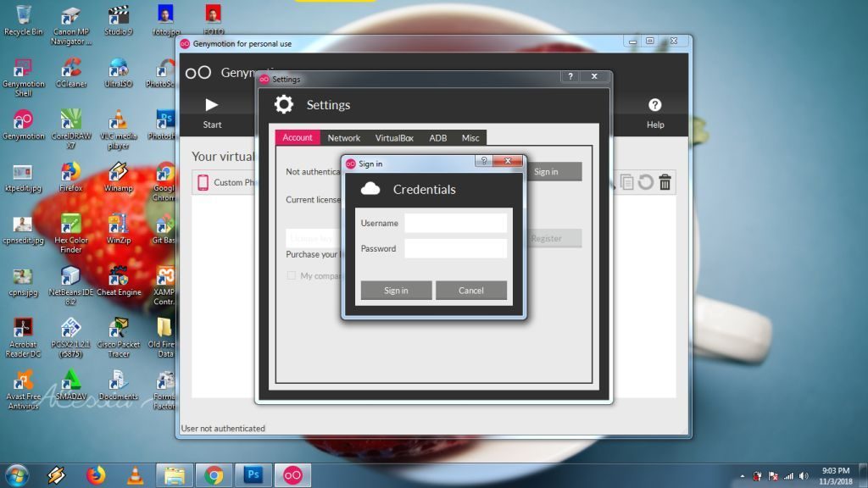The width and height of the screenshot is (868, 488).
Task: Cancel the Credentials dialog
Action: pyautogui.click(x=470, y=291)
